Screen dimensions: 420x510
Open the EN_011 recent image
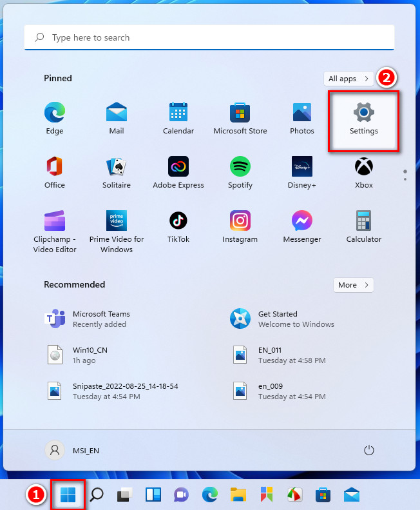click(278, 355)
